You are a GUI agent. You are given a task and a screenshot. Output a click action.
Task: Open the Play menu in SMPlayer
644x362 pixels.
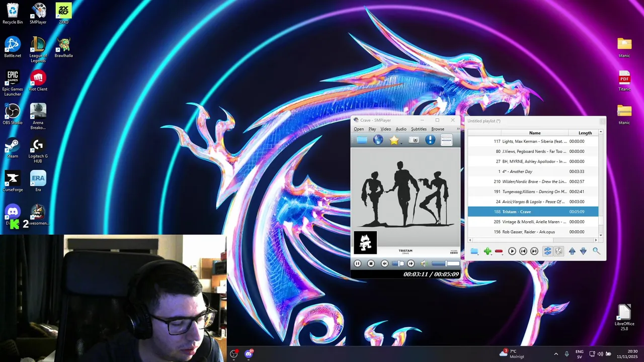click(x=372, y=129)
